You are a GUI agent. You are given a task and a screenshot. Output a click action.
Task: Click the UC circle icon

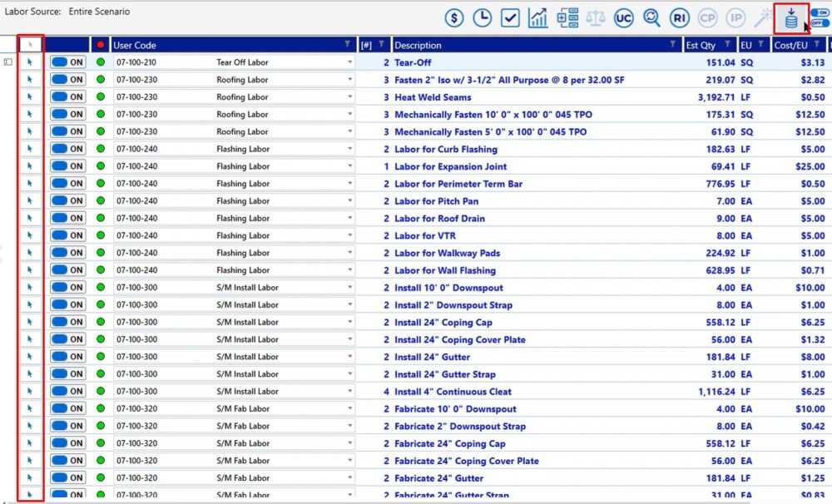(623, 17)
